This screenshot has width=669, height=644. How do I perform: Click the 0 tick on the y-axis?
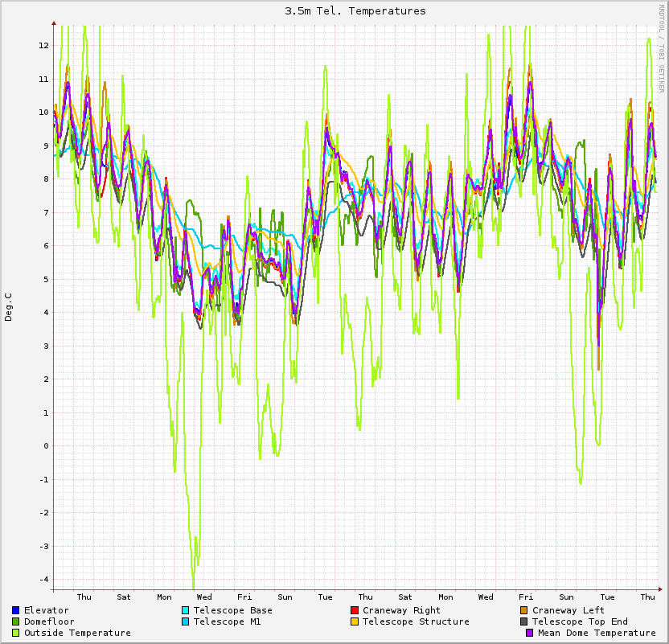[47, 445]
